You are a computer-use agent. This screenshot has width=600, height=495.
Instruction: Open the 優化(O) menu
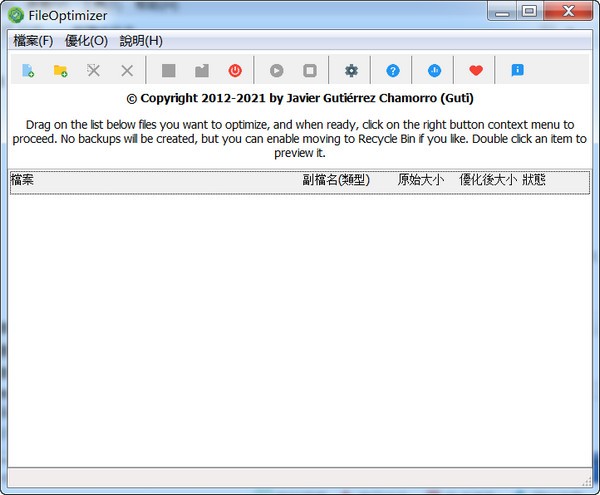click(x=86, y=41)
